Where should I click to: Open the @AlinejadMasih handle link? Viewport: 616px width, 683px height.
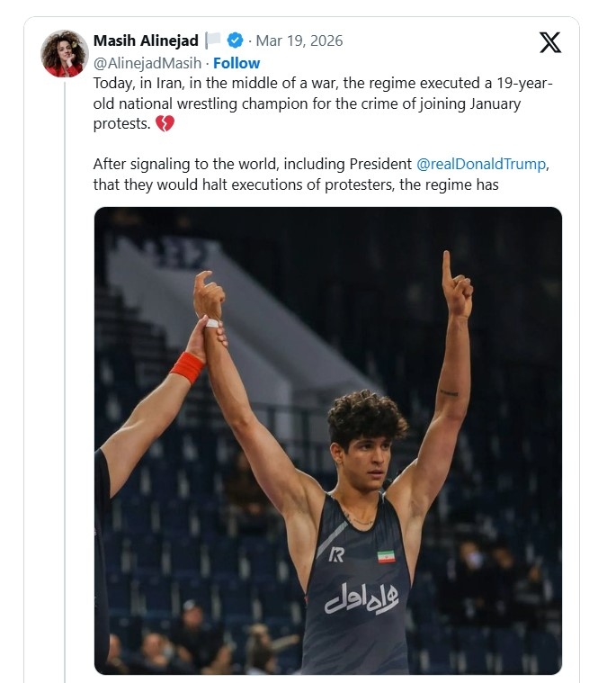(x=147, y=63)
